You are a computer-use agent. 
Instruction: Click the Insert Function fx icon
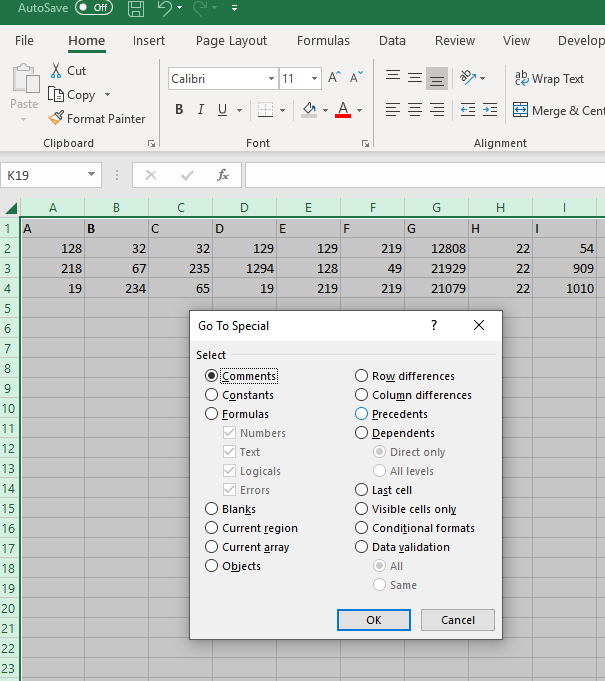point(223,175)
